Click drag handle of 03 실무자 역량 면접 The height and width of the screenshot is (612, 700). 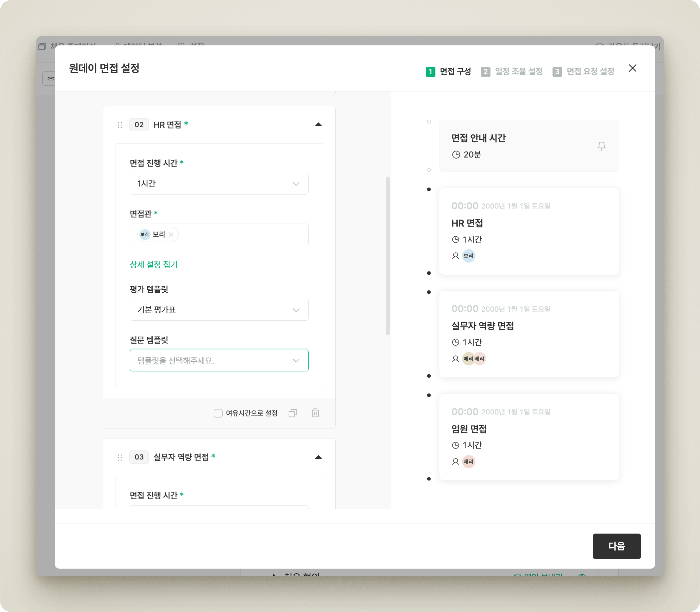click(120, 457)
